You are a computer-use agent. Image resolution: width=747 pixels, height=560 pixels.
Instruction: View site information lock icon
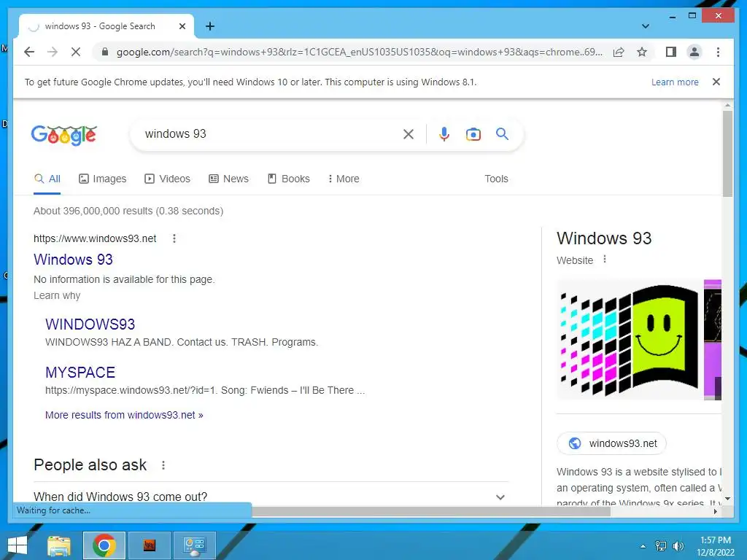(x=105, y=52)
